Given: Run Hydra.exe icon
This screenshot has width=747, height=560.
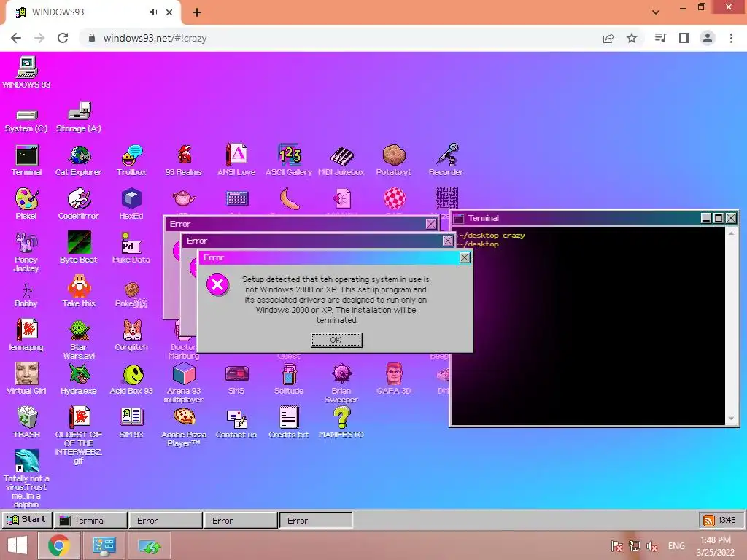Looking at the screenshot, I should click(79, 378).
